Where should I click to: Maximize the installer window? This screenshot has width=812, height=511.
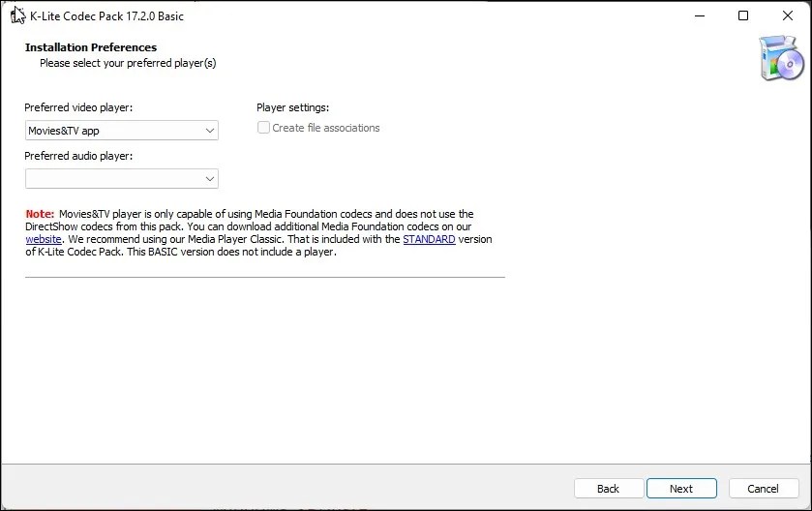coord(743,15)
